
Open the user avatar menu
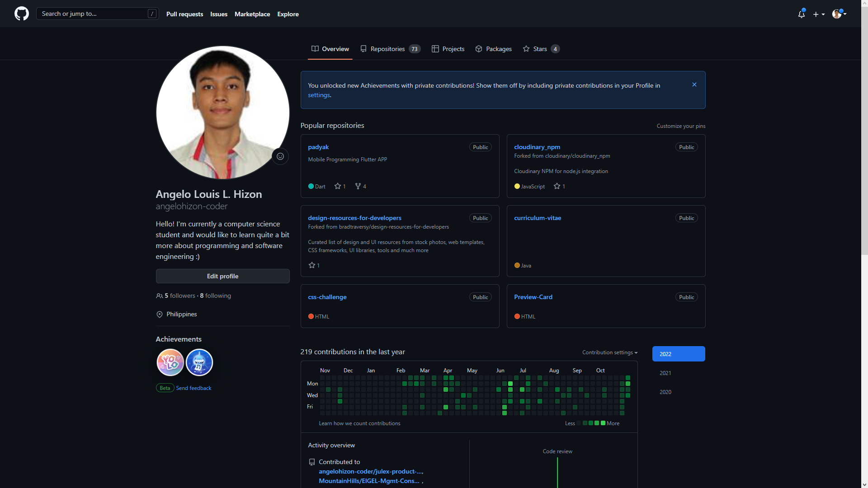tap(840, 14)
